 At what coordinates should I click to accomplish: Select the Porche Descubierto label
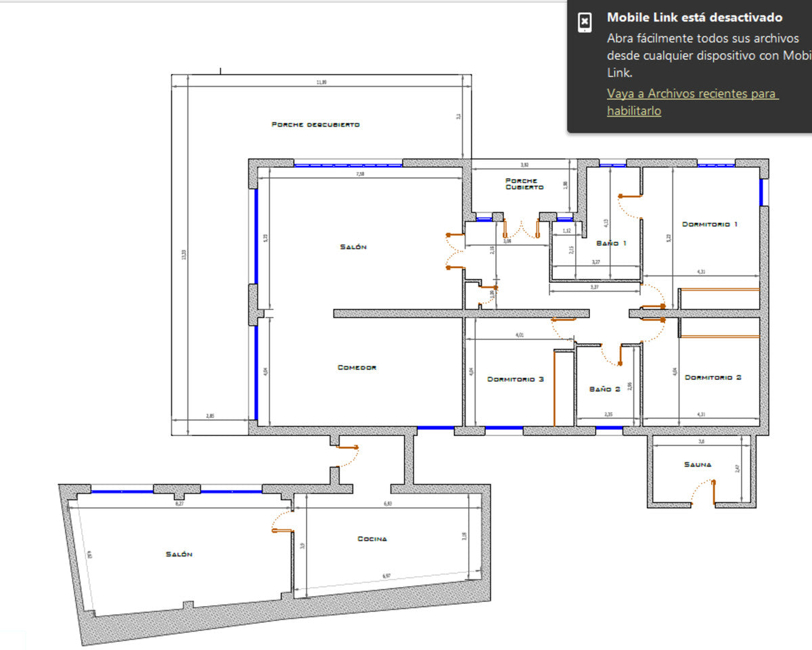click(x=315, y=125)
